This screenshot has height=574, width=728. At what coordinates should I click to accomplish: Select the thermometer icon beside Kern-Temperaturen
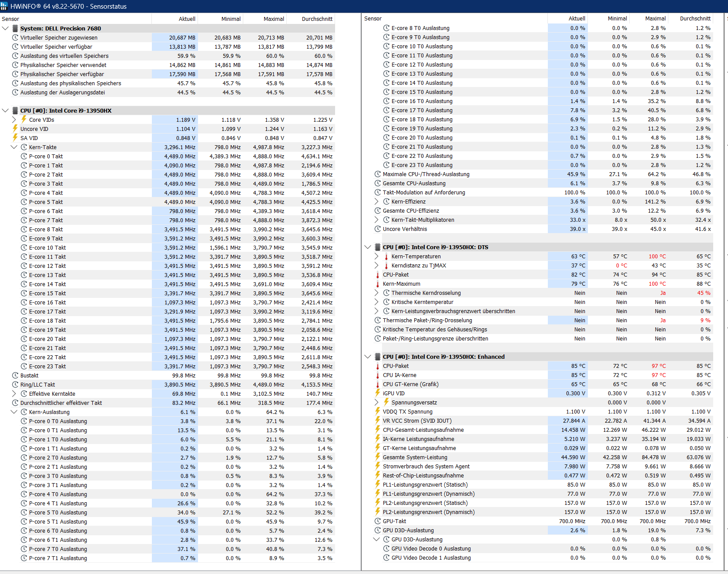(386, 257)
